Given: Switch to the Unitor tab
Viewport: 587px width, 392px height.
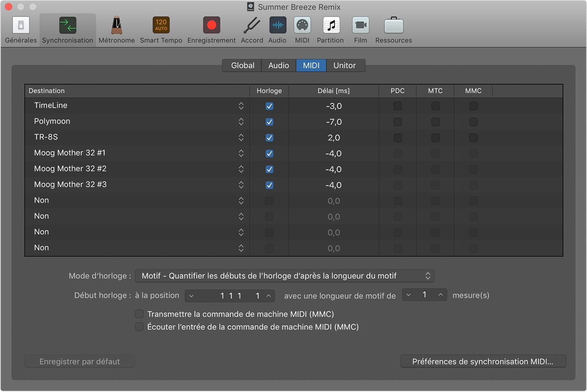Looking at the screenshot, I should tap(345, 65).
